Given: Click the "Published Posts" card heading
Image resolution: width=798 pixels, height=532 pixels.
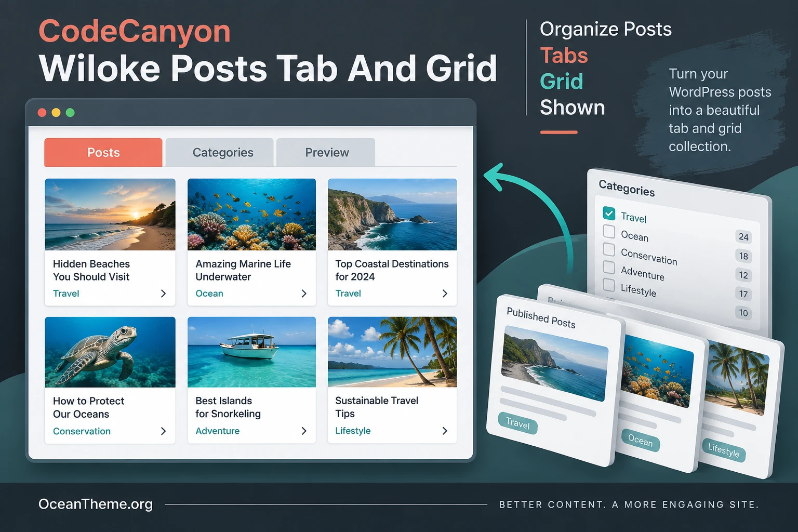Looking at the screenshot, I should coord(541,317).
